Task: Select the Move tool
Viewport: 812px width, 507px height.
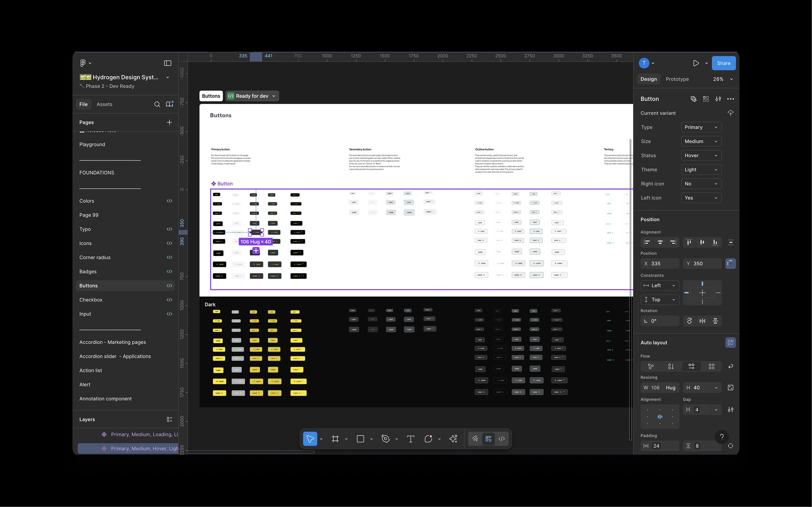Action: [x=310, y=439]
